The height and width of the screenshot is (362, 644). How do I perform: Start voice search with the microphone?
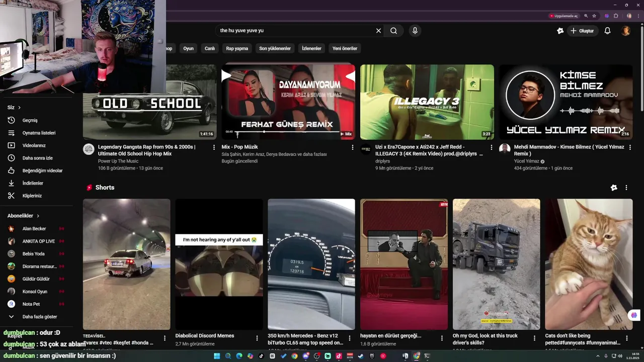coord(415,31)
